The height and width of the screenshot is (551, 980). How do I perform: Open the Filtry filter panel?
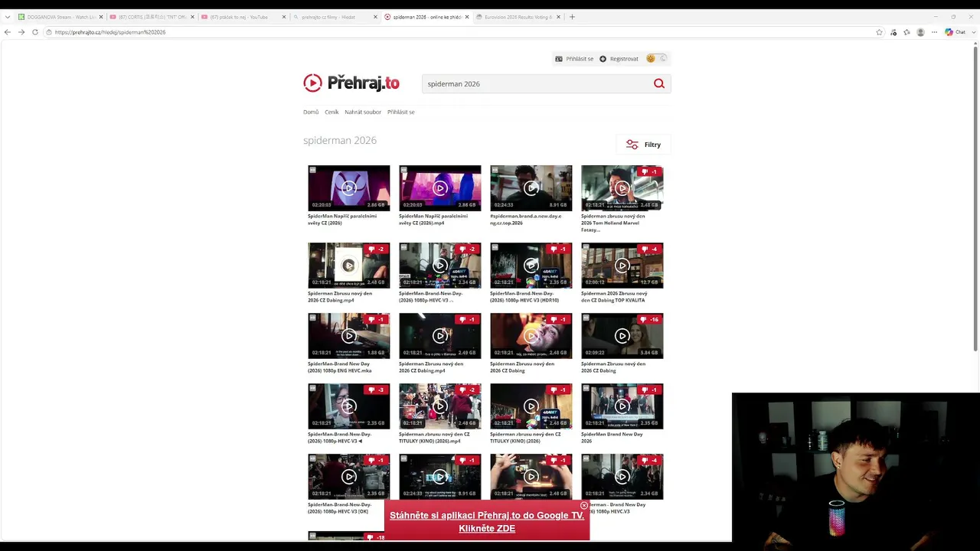pyautogui.click(x=643, y=145)
